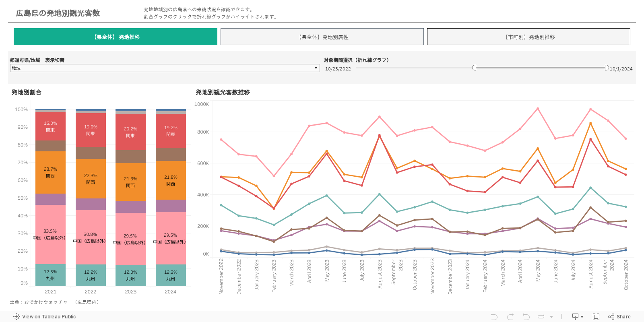Click the October 2024 axis label
The image size is (644, 322).
[626, 275]
